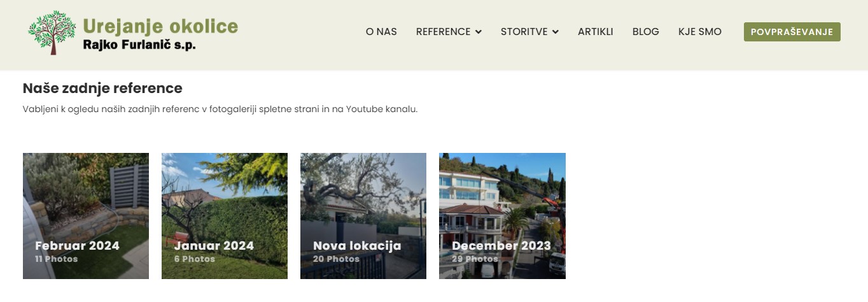Expand the chevron next to STORITVE
Viewport: 868px width, 302px height.
(x=556, y=32)
